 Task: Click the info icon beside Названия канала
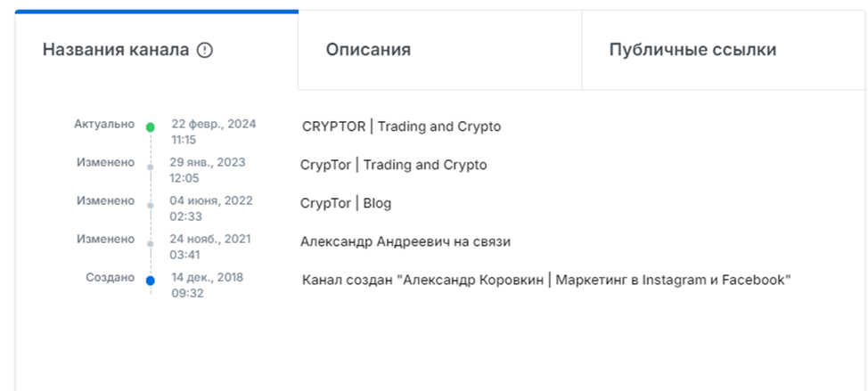click(205, 50)
